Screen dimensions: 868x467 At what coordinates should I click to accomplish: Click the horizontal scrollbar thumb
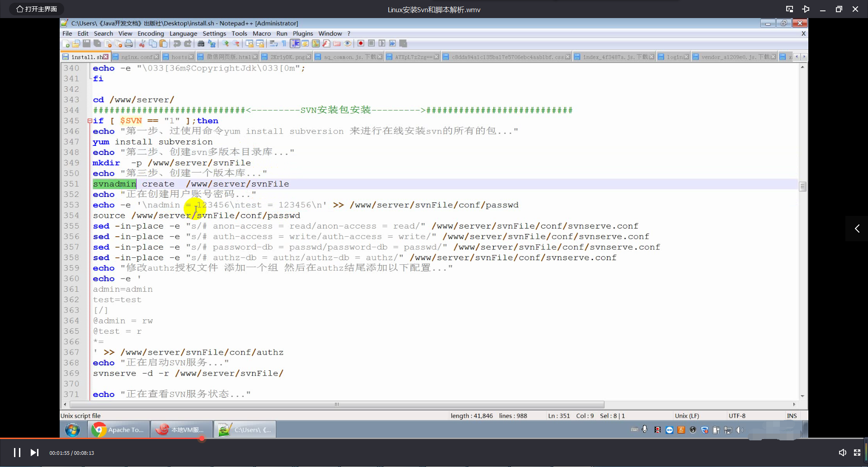pos(336,404)
